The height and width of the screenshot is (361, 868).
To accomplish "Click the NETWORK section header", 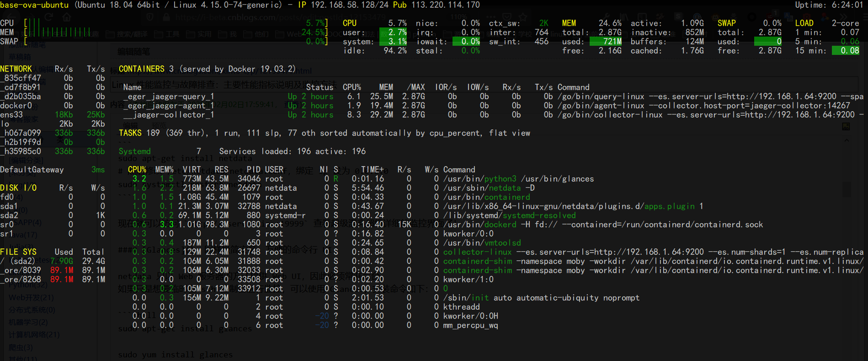I will [16, 69].
